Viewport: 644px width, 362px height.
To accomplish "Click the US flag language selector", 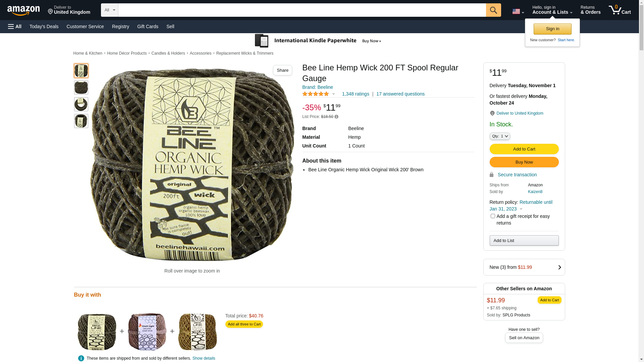I will coord(518,11).
